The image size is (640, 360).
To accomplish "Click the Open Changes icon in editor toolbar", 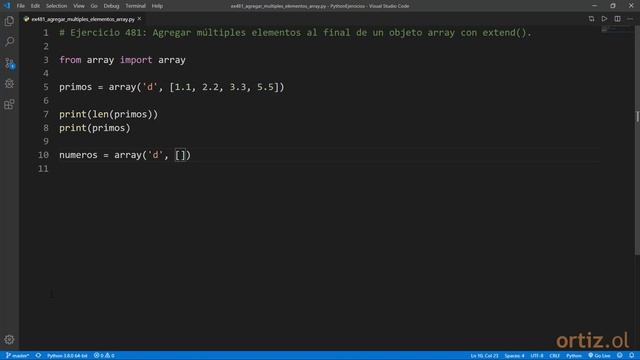I will coord(591,19).
